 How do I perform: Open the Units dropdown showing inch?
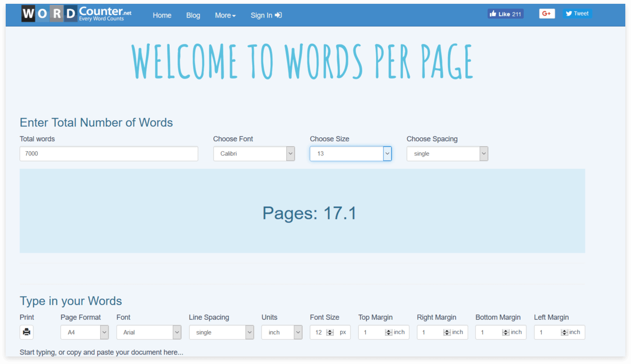point(282,332)
